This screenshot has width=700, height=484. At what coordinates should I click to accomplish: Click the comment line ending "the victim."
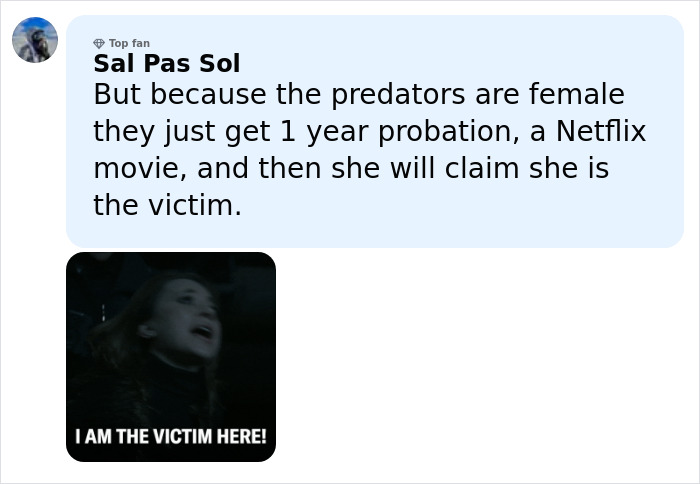(x=167, y=206)
